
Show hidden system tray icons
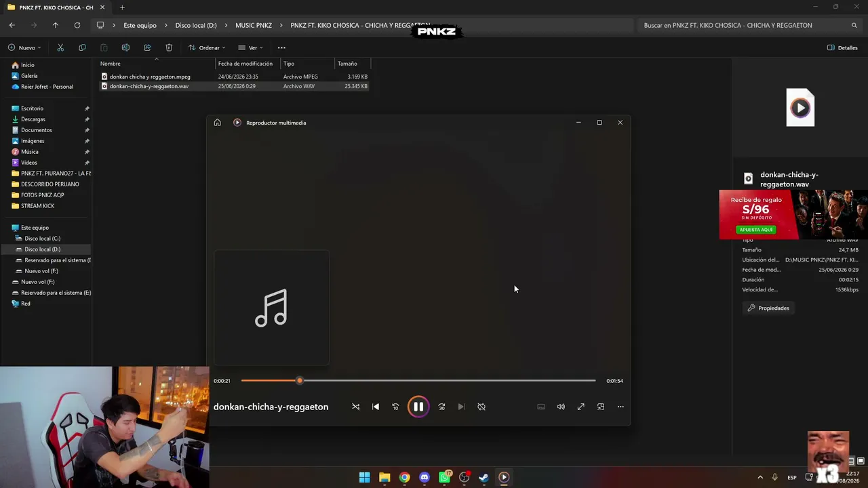point(760,477)
